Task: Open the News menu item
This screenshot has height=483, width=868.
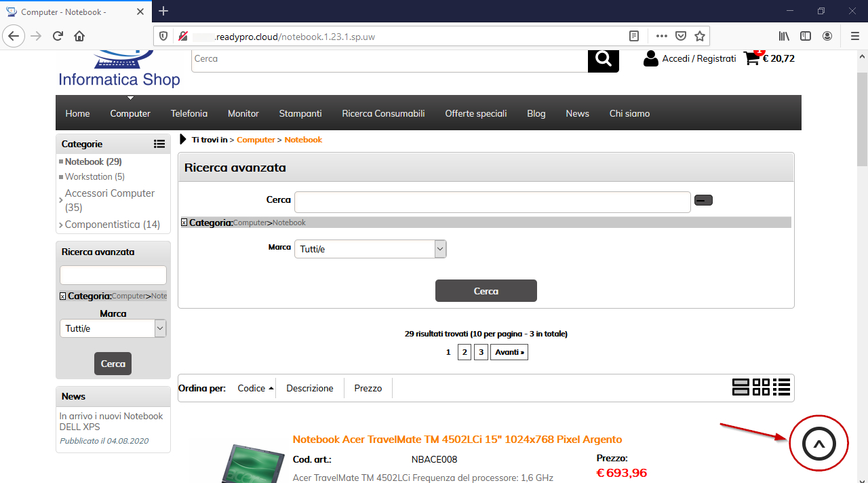Action: click(578, 113)
